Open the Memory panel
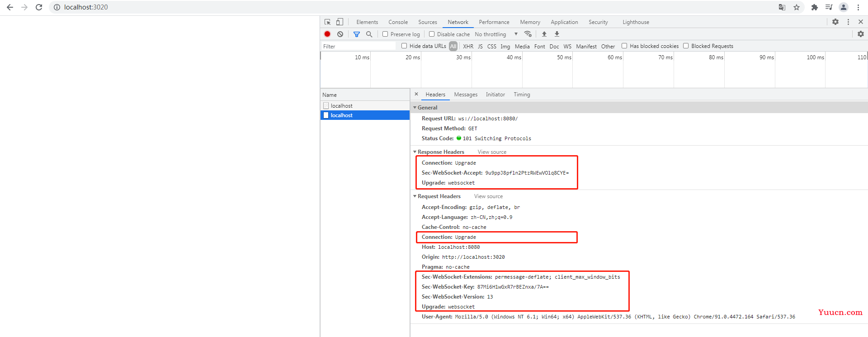Image resolution: width=868 pixels, height=337 pixels. (530, 22)
